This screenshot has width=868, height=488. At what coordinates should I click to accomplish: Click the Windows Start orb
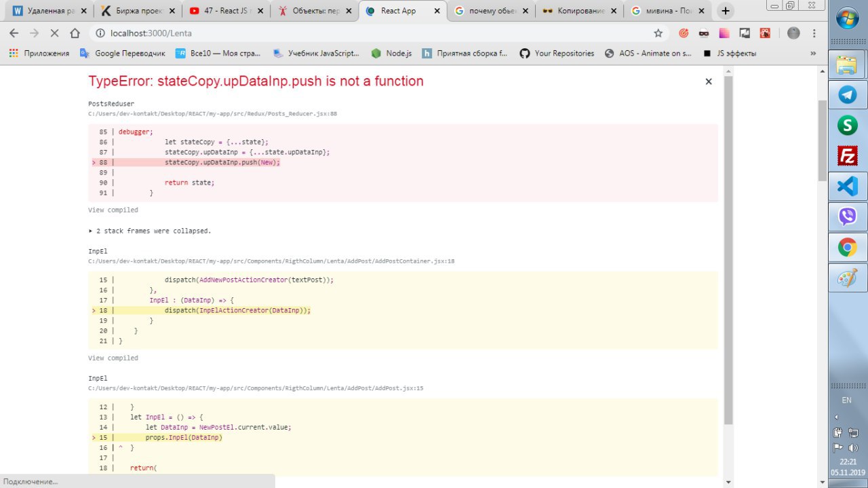coord(847,19)
